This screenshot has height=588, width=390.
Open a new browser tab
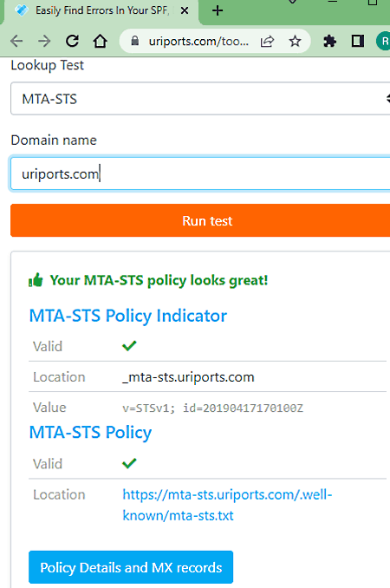point(218,10)
